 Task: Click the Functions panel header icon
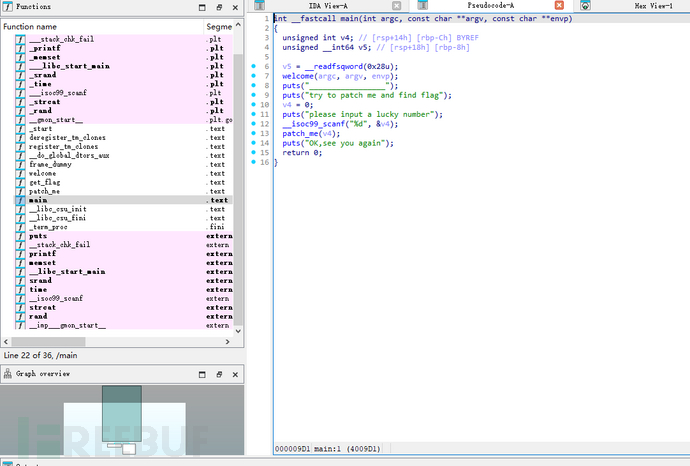8,6
